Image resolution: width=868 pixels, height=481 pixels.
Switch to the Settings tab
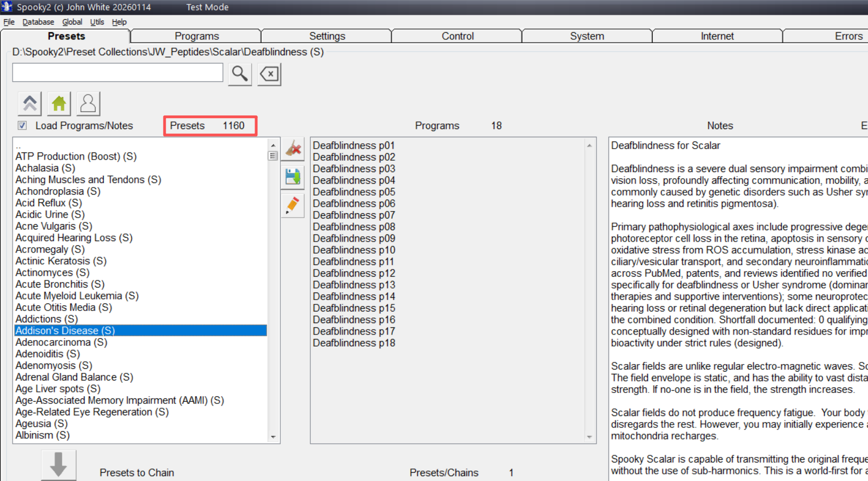click(327, 36)
